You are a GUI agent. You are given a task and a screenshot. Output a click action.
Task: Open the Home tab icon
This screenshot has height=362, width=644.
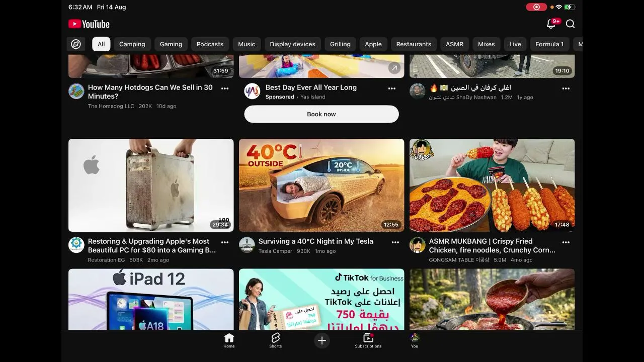(x=229, y=340)
